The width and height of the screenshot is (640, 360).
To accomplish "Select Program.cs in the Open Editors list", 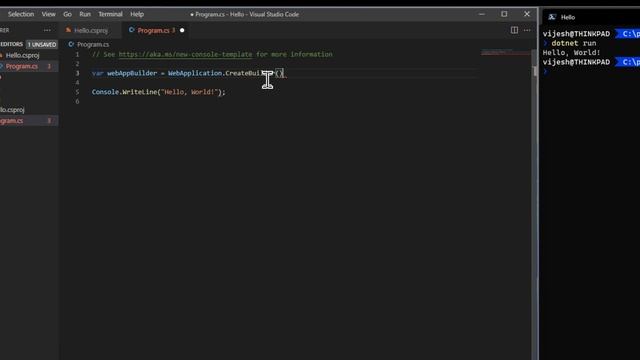I will tap(29, 66).
